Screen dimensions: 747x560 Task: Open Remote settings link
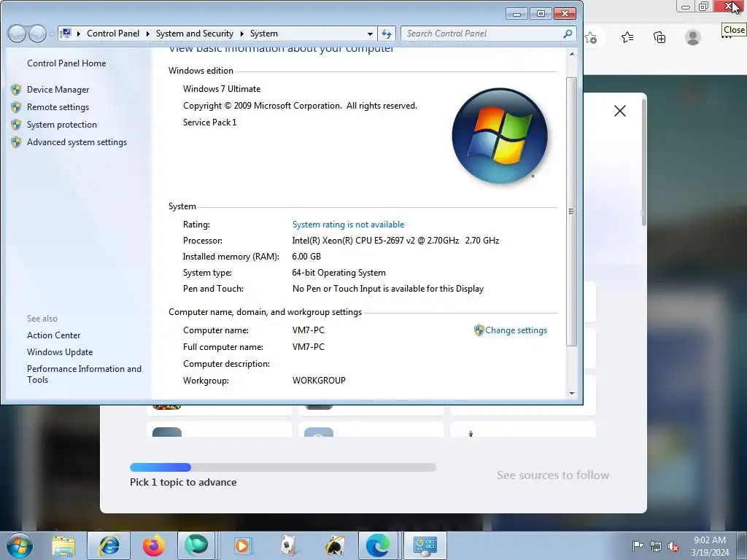[58, 107]
